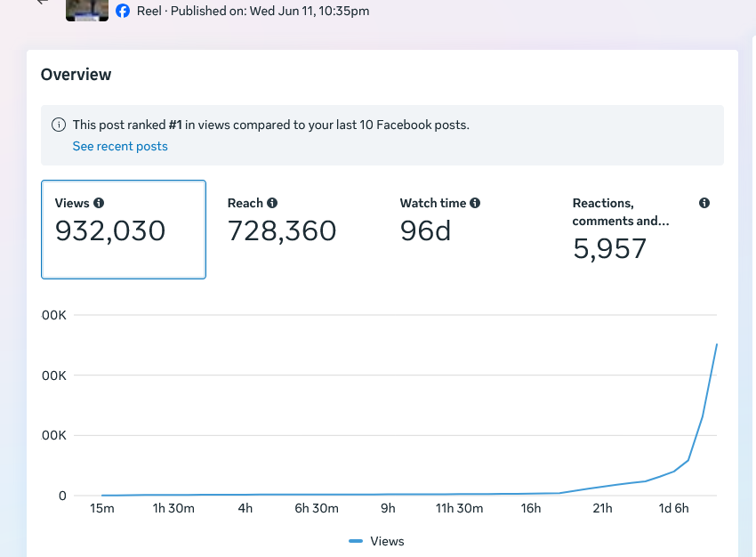The image size is (756, 557).
Task: Switch chart to Watch time metric
Action: (469, 230)
